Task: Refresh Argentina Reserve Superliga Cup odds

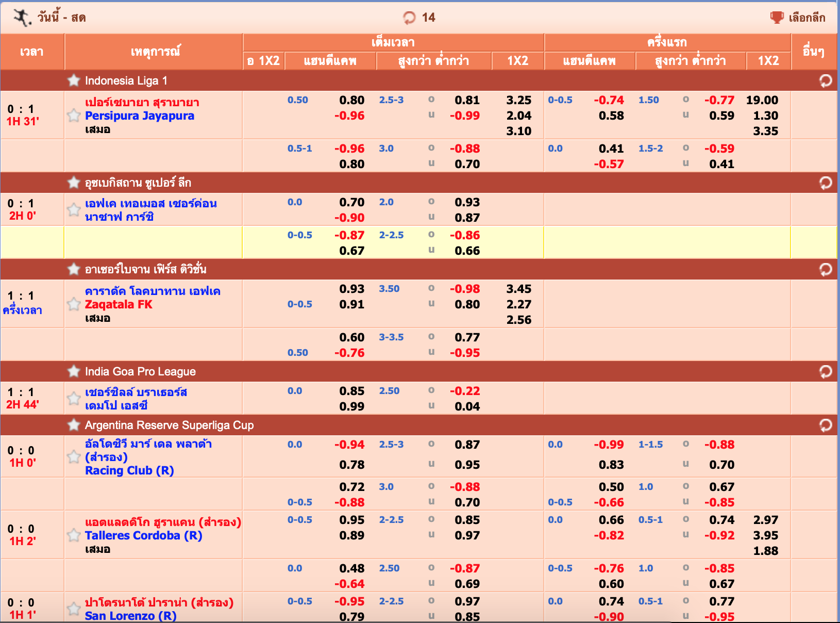Action: tap(825, 425)
